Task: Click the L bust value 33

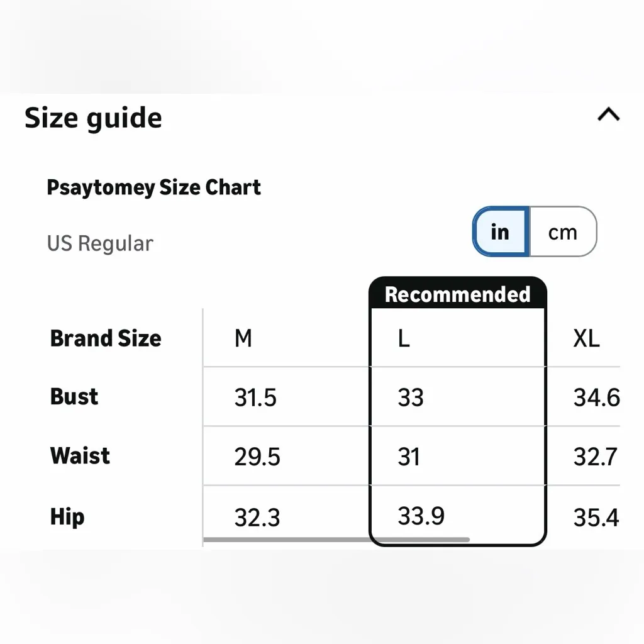Action: coord(411,397)
